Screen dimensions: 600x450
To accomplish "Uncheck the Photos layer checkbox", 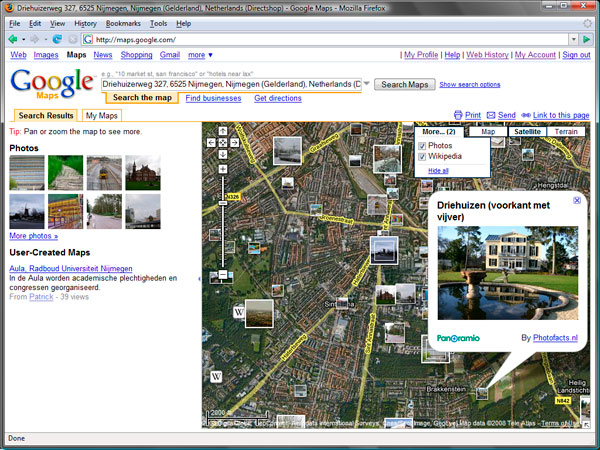I will coord(422,146).
